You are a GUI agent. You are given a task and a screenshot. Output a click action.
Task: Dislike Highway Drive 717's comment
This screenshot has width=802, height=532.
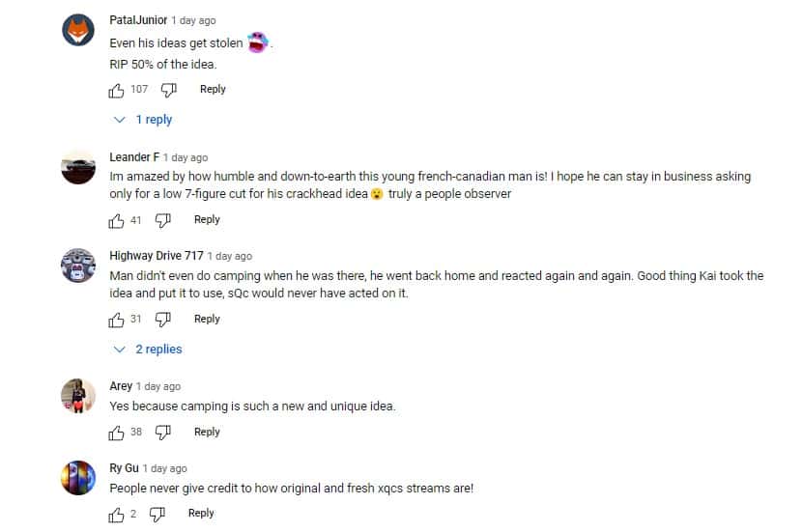pos(162,320)
